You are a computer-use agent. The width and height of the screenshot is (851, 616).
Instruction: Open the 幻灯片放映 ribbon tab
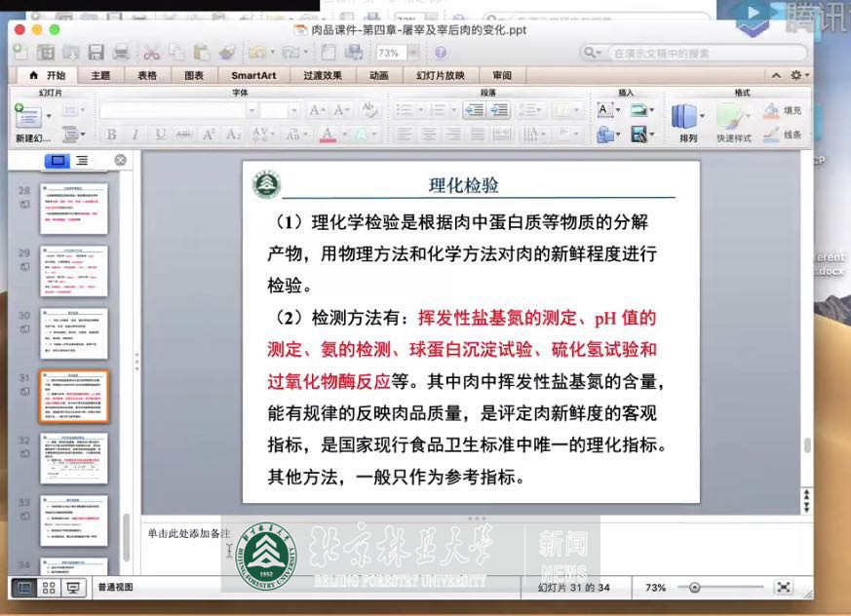(x=440, y=75)
